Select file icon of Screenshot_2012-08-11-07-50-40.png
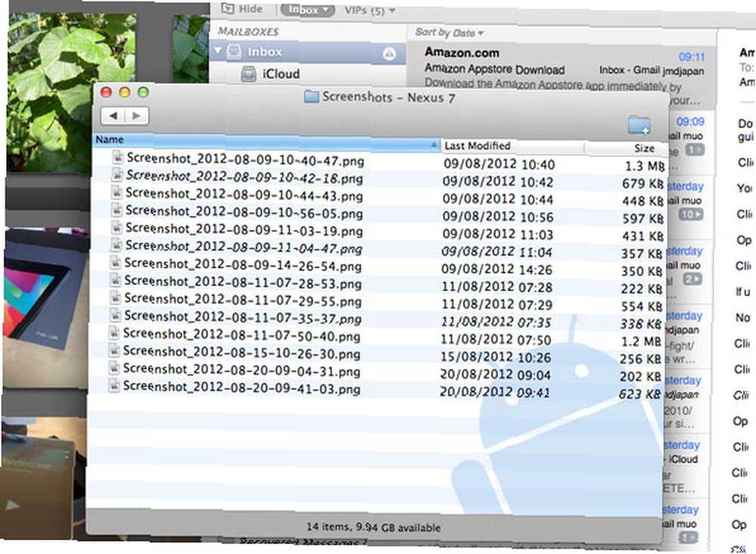This screenshot has width=756, height=554. pos(114,333)
